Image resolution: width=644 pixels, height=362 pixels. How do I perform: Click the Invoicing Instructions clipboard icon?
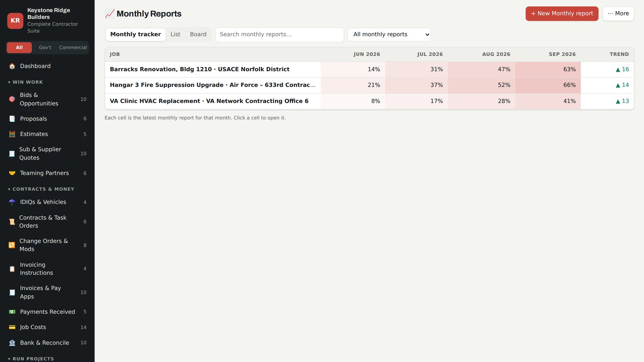point(12,269)
